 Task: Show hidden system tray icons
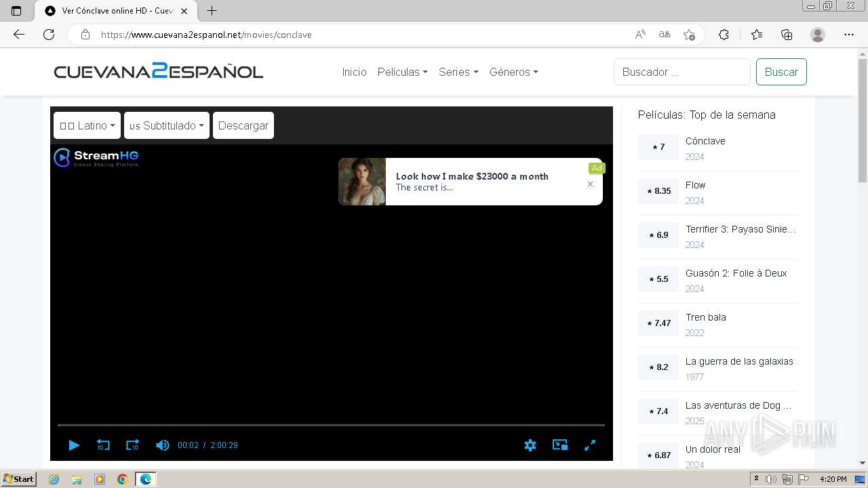point(756,479)
